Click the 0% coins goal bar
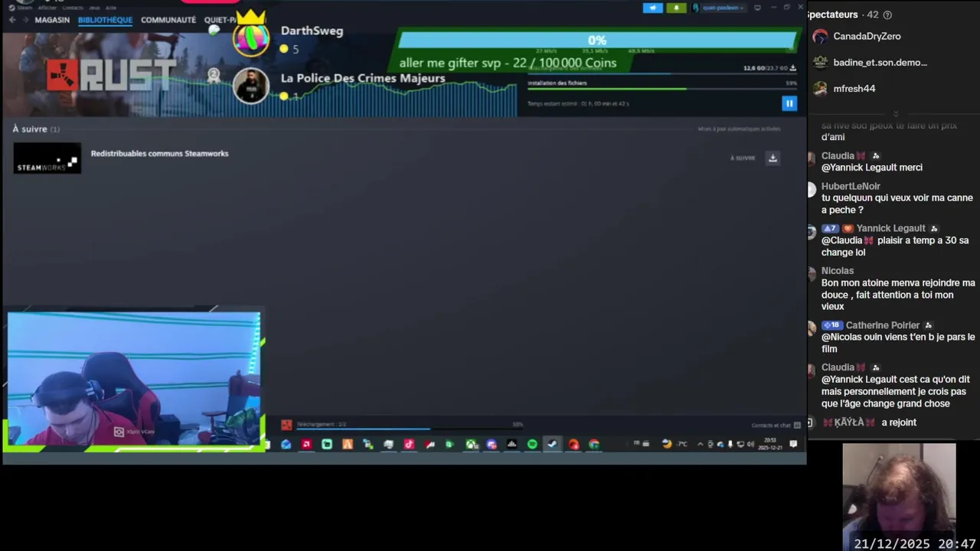980x551 pixels. [597, 41]
